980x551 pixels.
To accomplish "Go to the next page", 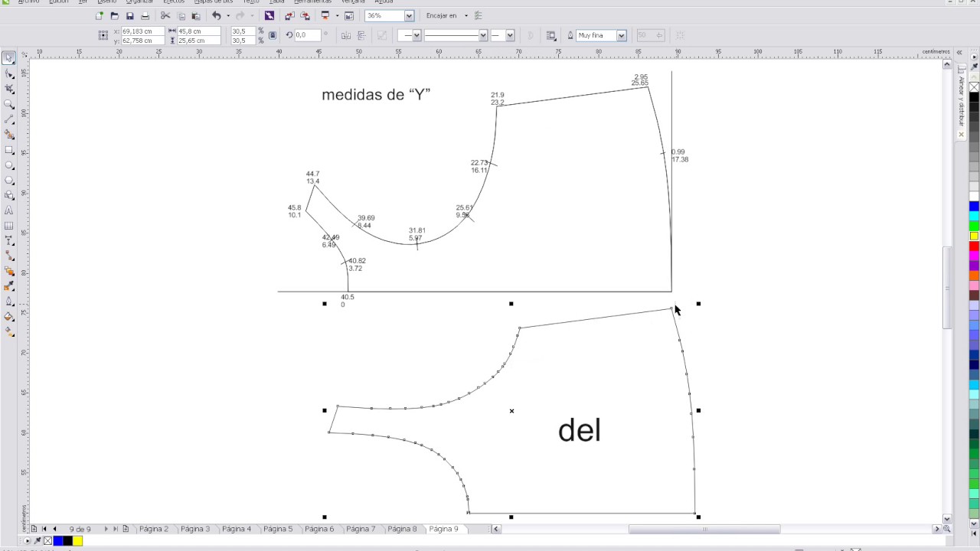I will [106, 529].
